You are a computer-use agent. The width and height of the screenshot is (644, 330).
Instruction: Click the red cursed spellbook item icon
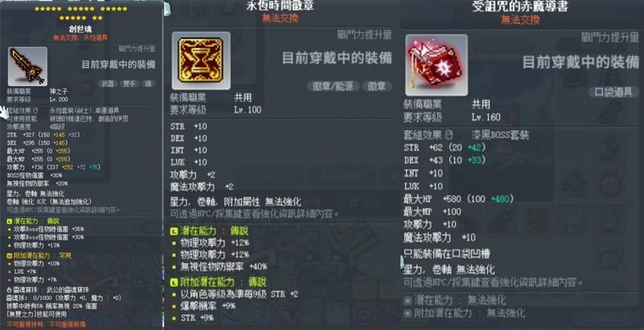436,65
